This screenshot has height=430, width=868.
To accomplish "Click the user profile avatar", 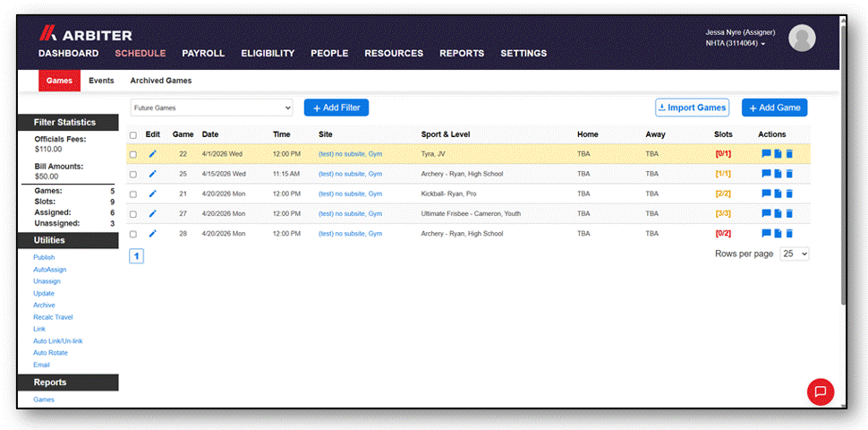I will click(802, 39).
